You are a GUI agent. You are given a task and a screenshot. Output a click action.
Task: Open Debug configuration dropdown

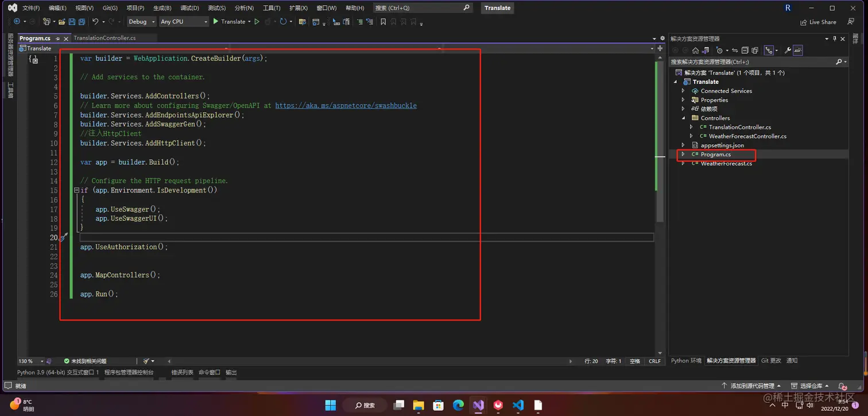tap(141, 21)
